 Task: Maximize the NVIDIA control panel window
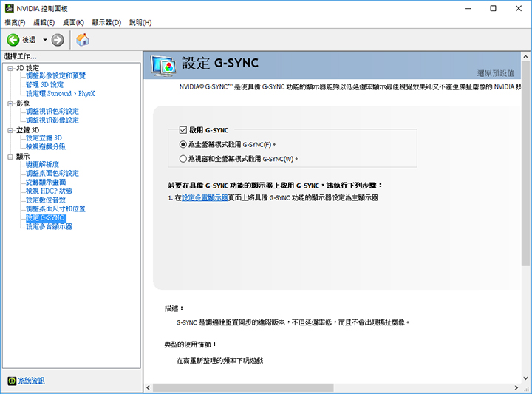[x=494, y=8]
